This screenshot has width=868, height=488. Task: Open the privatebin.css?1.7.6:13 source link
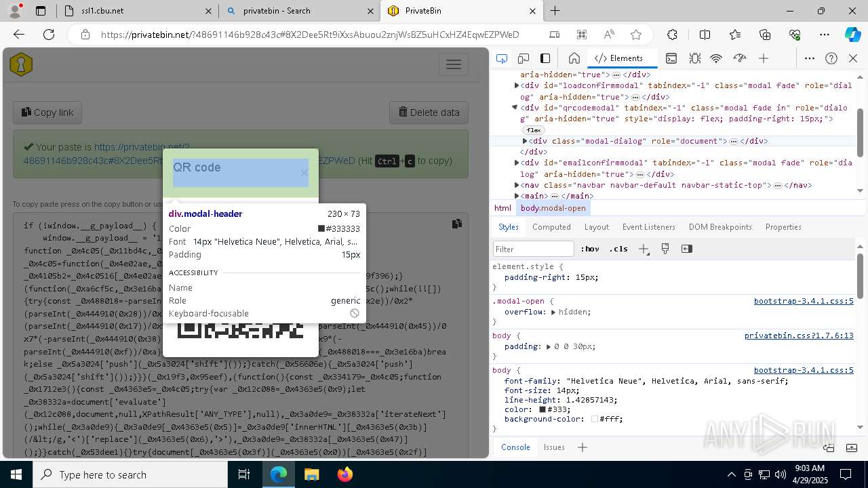pyautogui.click(x=799, y=335)
